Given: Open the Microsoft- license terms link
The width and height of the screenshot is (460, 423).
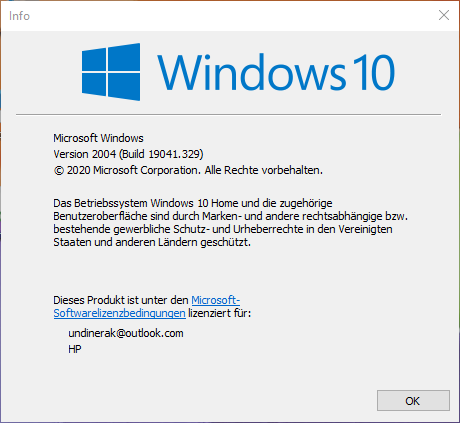Looking at the screenshot, I should click(215, 300).
